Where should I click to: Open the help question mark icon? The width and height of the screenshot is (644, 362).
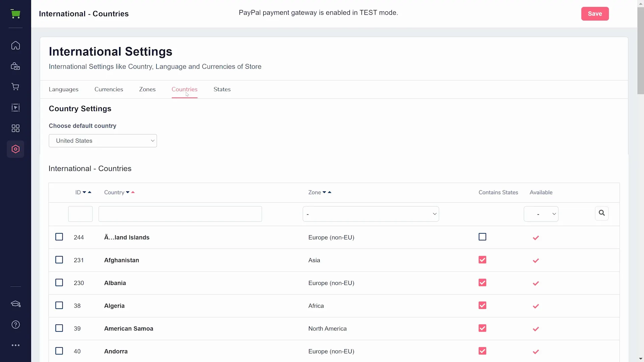pyautogui.click(x=15, y=325)
